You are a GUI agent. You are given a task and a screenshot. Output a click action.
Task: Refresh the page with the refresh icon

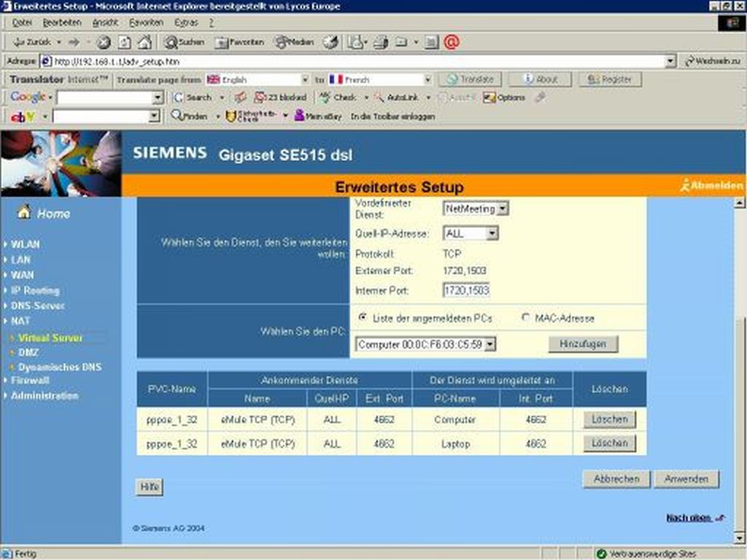click(x=124, y=43)
